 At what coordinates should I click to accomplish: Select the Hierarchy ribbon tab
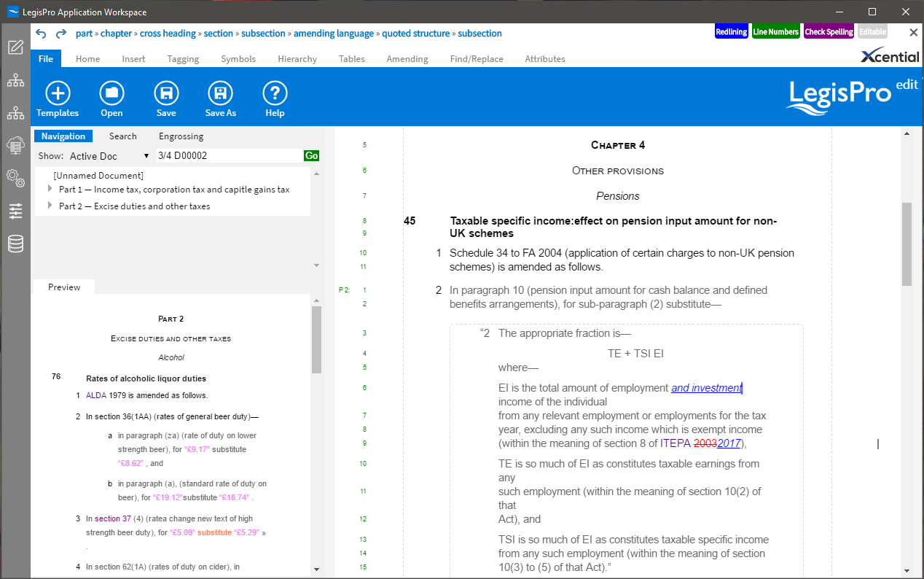coord(297,59)
